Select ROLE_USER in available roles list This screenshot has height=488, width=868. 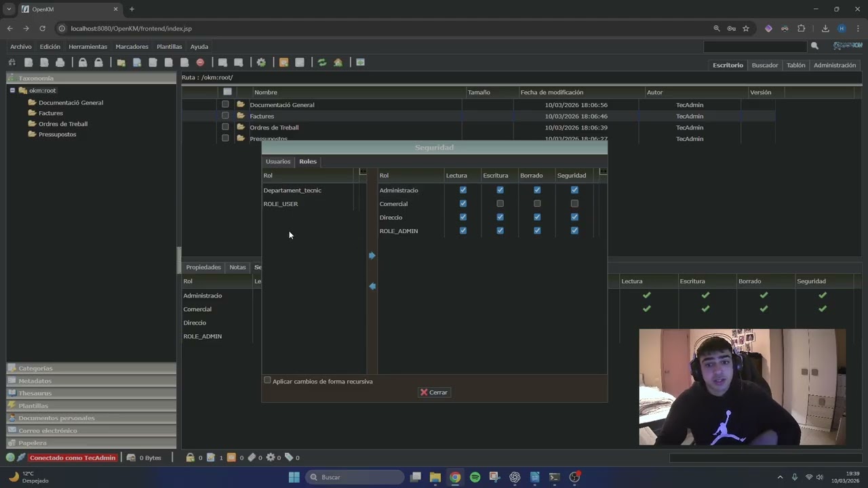[281, 204]
